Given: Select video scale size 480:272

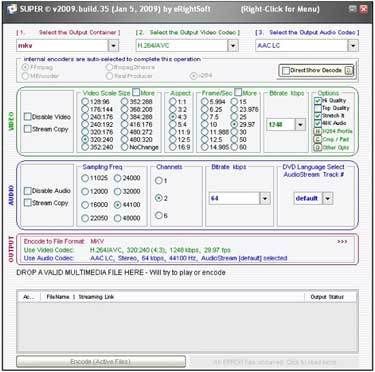Looking at the screenshot, I should 124,132.
